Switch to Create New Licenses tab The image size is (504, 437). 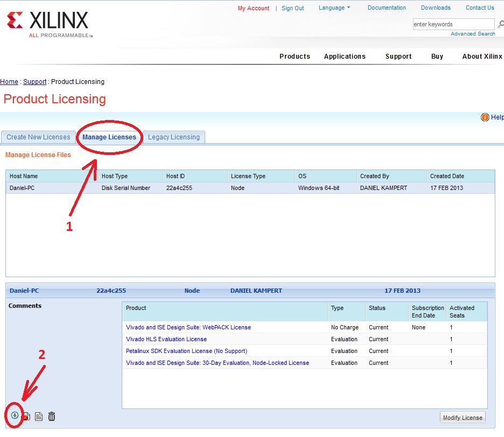pos(38,137)
